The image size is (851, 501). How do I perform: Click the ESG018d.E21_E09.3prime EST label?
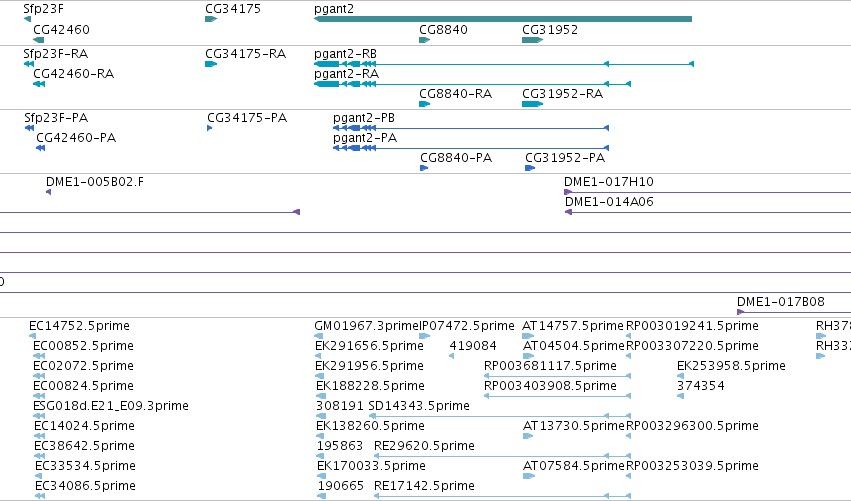coord(111,406)
